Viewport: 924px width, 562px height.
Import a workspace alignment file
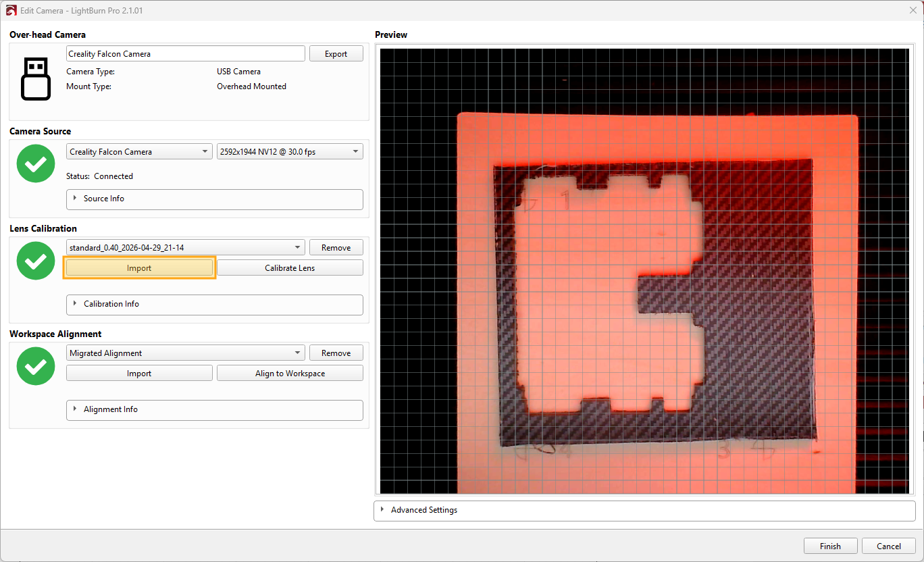click(x=139, y=374)
